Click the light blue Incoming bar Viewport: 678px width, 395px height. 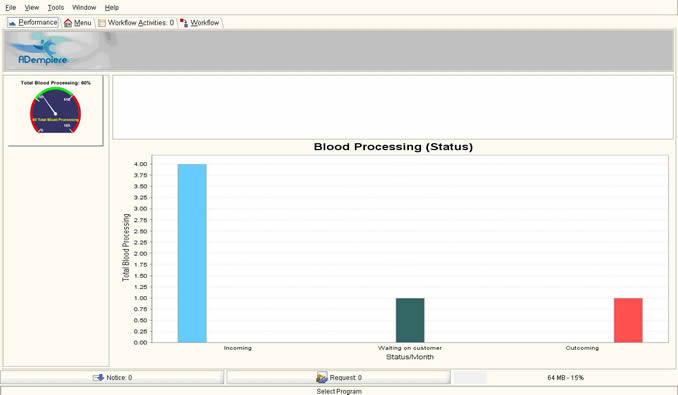pyautogui.click(x=192, y=253)
